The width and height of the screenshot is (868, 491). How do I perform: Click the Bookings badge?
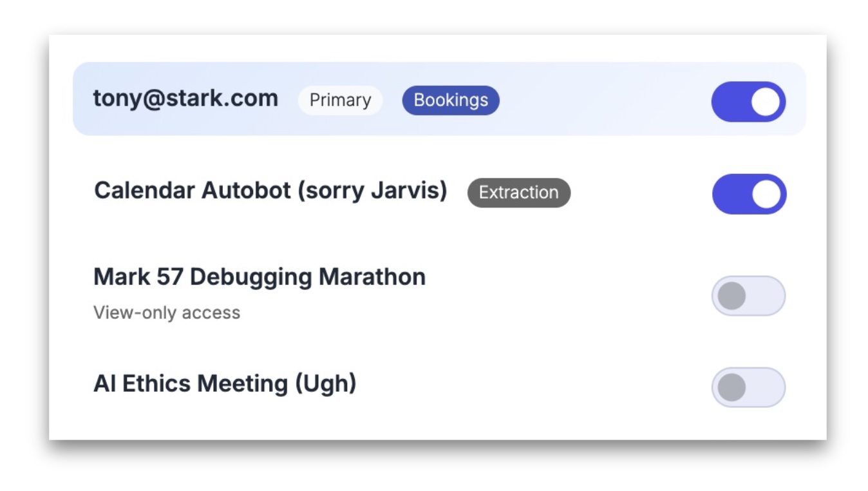(x=451, y=101)
